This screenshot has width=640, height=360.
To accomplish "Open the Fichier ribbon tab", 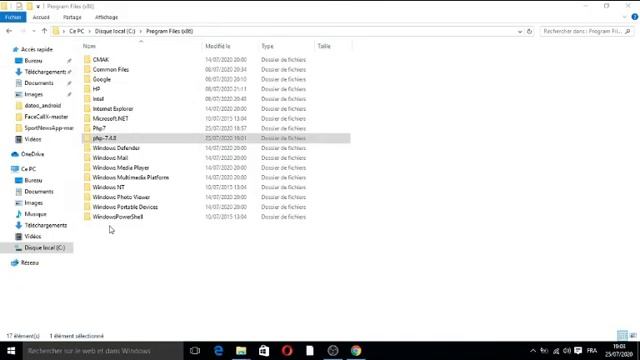I will (x=13, y=17).
